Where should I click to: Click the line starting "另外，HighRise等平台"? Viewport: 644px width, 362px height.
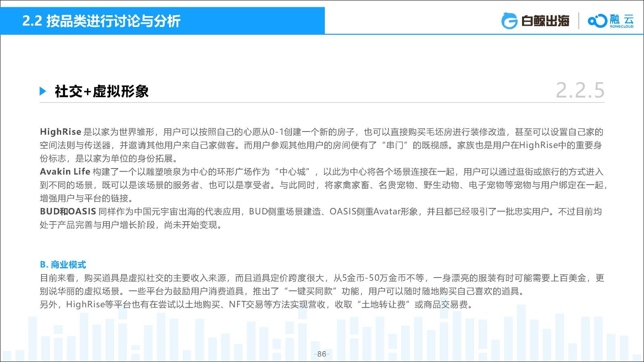click(x=257, y=304)
